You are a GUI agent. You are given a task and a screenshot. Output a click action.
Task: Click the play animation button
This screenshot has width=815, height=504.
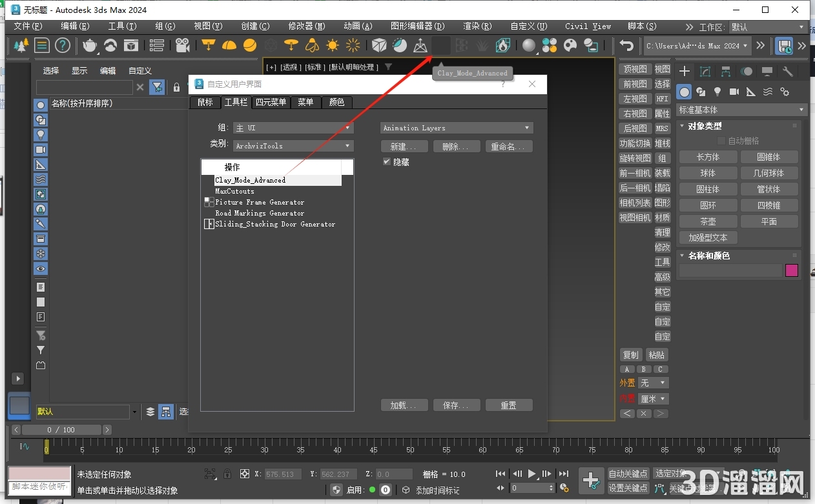pos(531,474)
